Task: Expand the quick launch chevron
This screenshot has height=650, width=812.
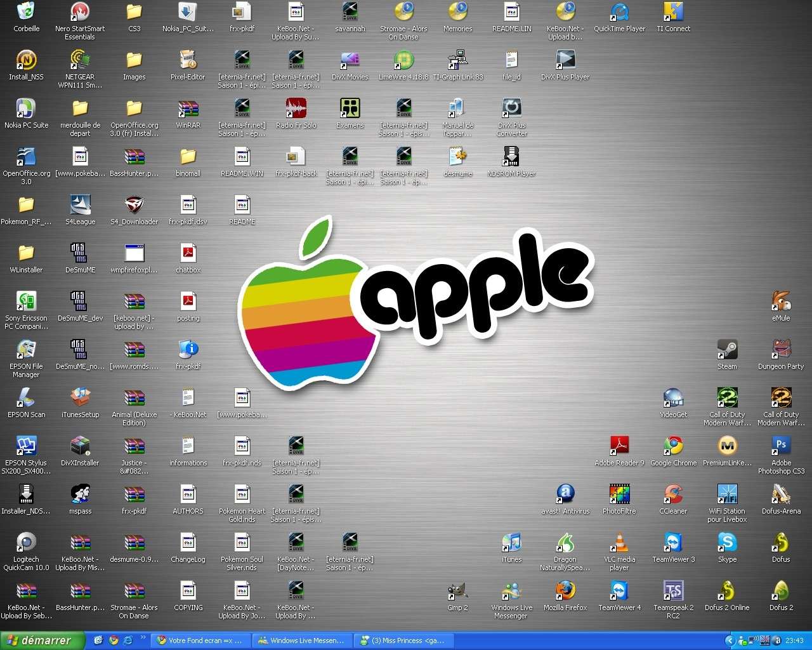Action: 143,637
